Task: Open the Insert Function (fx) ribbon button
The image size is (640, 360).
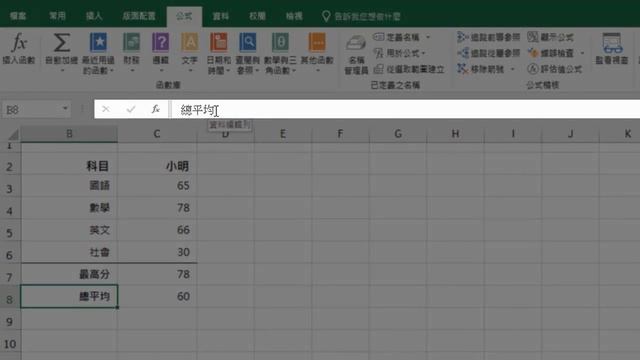Action: point(19,49)
